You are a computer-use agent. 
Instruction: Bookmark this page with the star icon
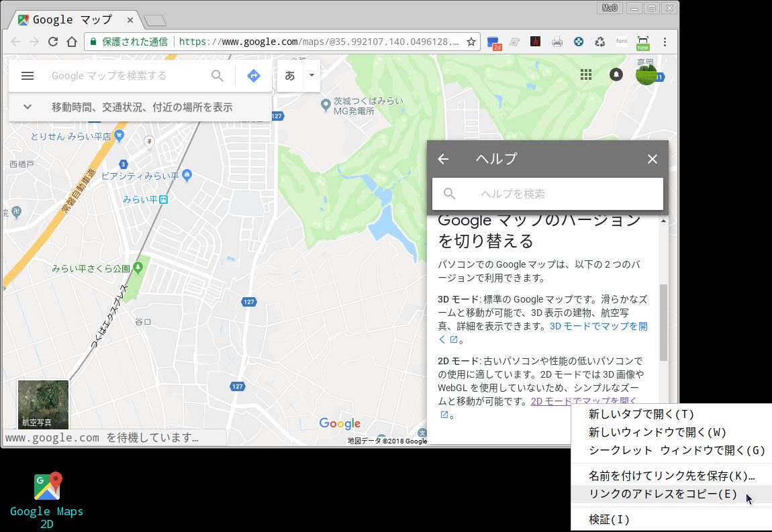(x=471, y=42)
